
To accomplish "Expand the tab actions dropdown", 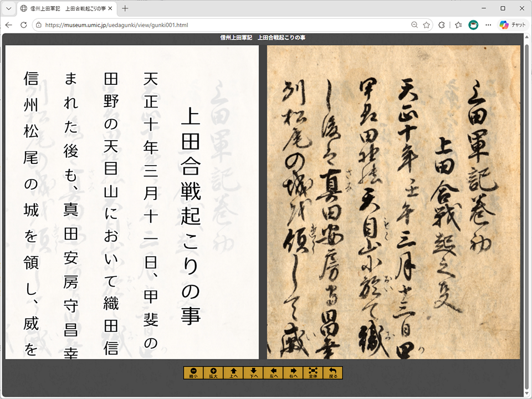I will [x=9, y=8].
